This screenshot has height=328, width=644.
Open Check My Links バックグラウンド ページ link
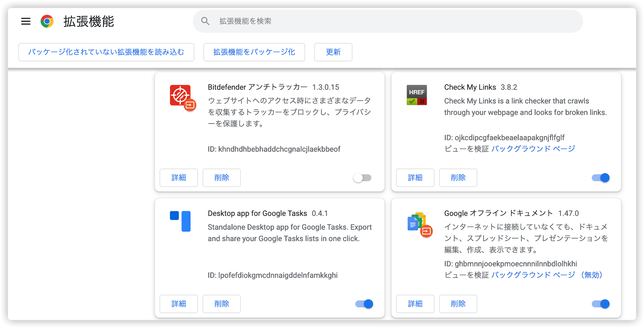tap(533, 149)
